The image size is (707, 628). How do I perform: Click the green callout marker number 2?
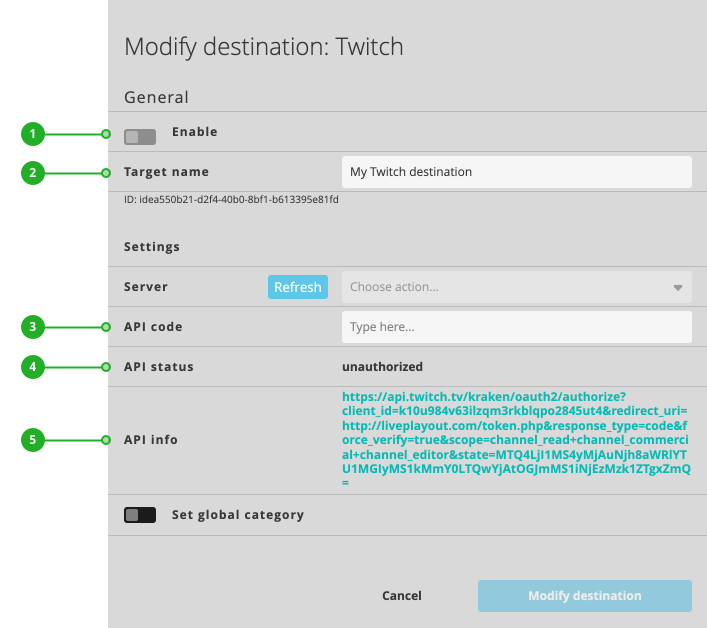pos(33,173)
